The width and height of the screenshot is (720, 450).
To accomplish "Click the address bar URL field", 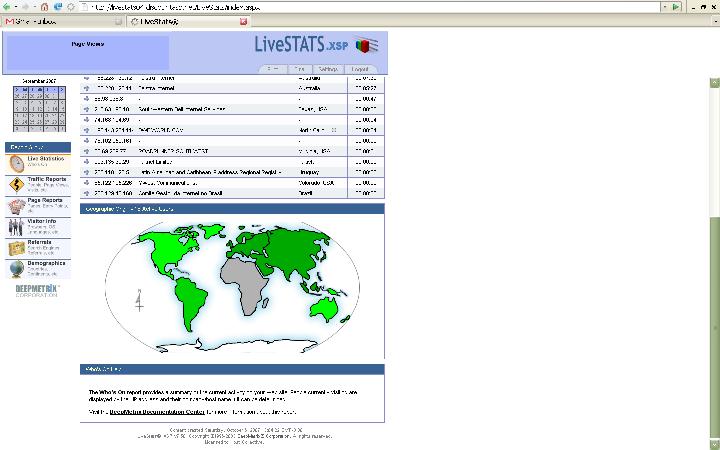I will pyautogui.click(x=371, y=7).
